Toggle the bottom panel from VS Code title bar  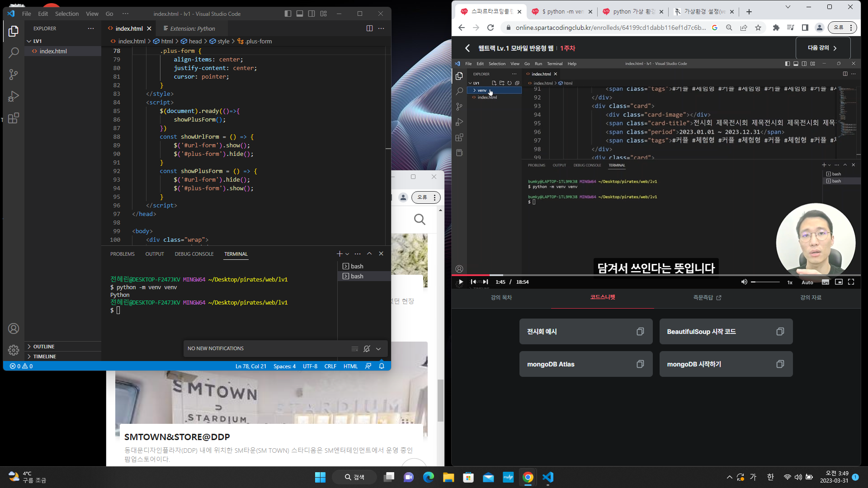click(x=300, y=14)
